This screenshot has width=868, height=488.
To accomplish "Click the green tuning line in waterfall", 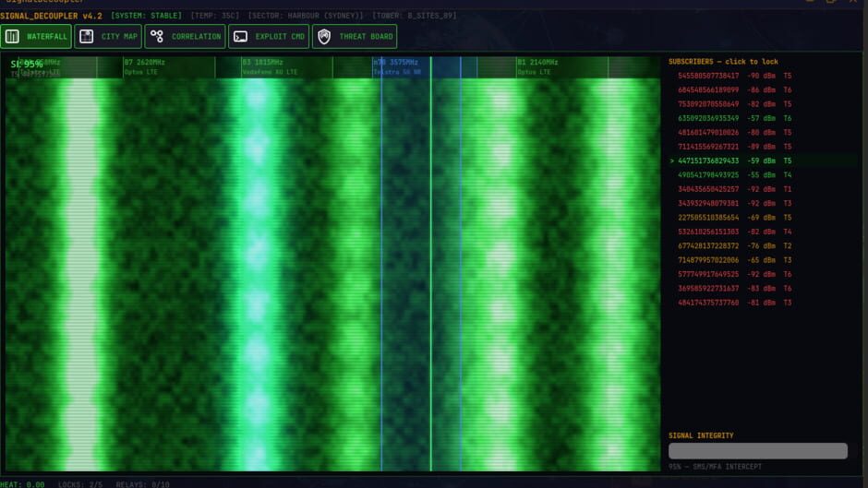I will (x=430, y=266).
